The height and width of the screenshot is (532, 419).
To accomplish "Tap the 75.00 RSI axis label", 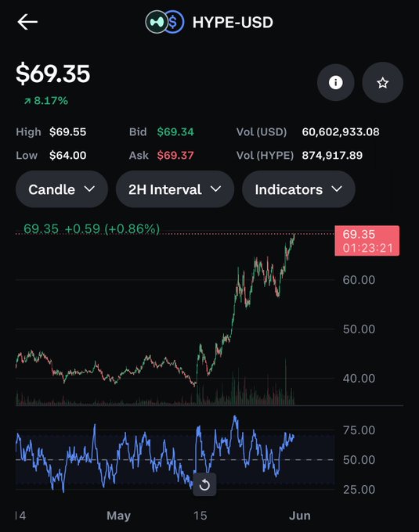I will click(x=359, y=430).
